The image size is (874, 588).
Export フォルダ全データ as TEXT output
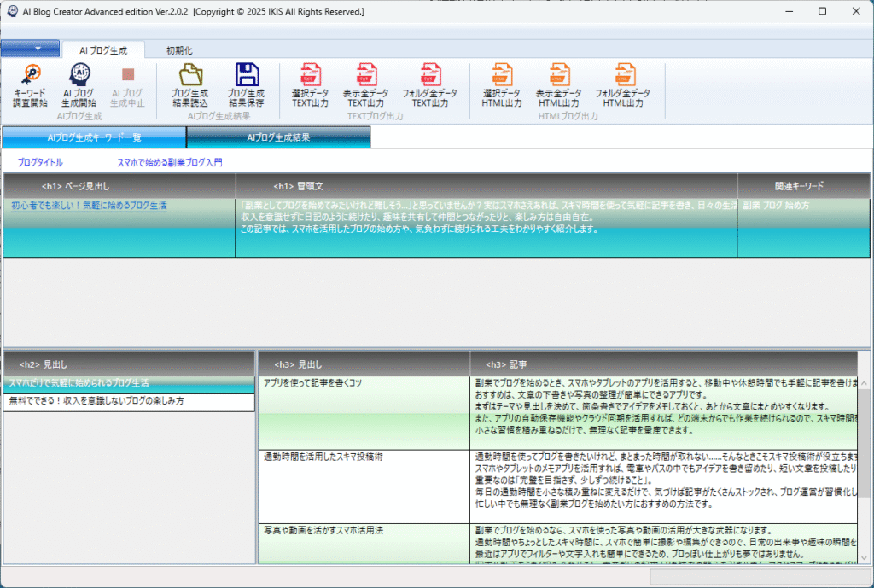pyautogui.click(x=429, y=85)
